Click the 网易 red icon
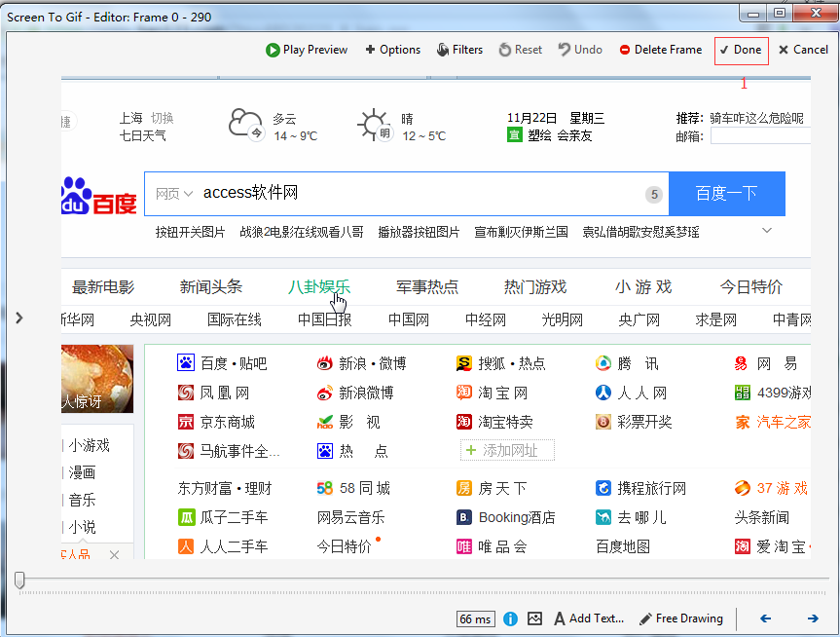Screen dimensions: 840x637 click(742, 363)
